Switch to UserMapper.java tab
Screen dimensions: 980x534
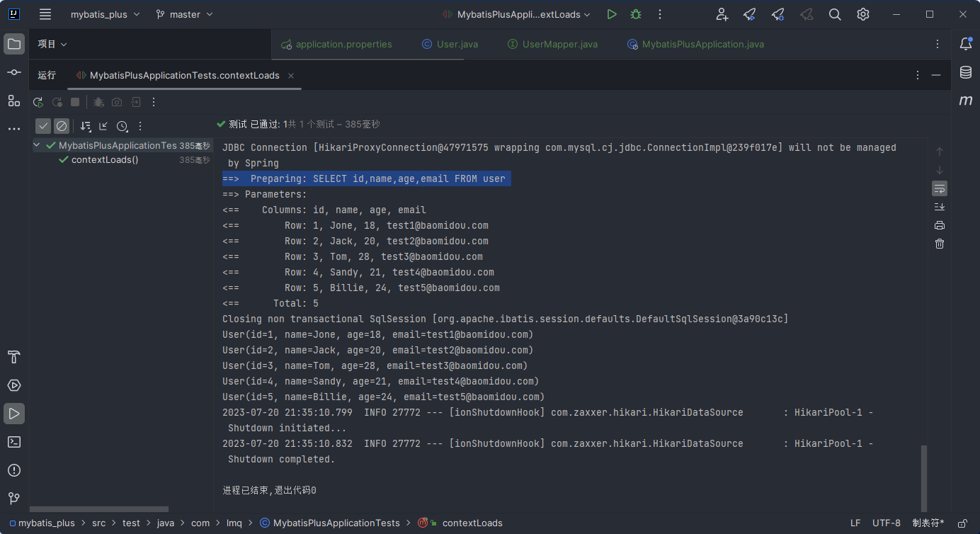tap(553, 44)
